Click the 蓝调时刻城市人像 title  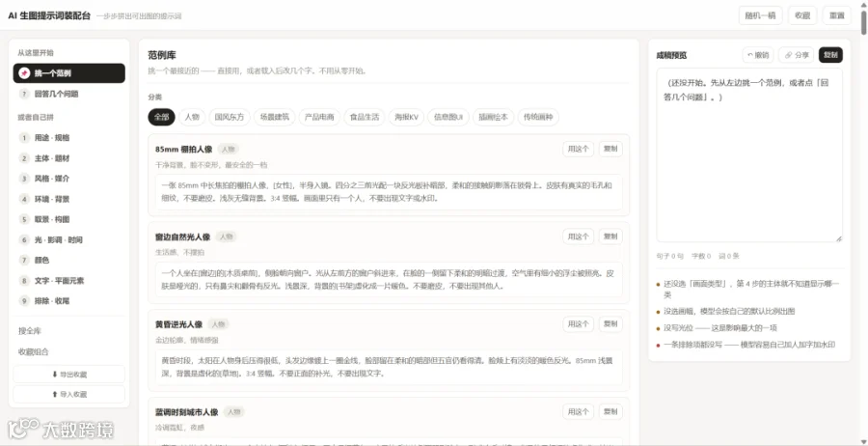186,411
